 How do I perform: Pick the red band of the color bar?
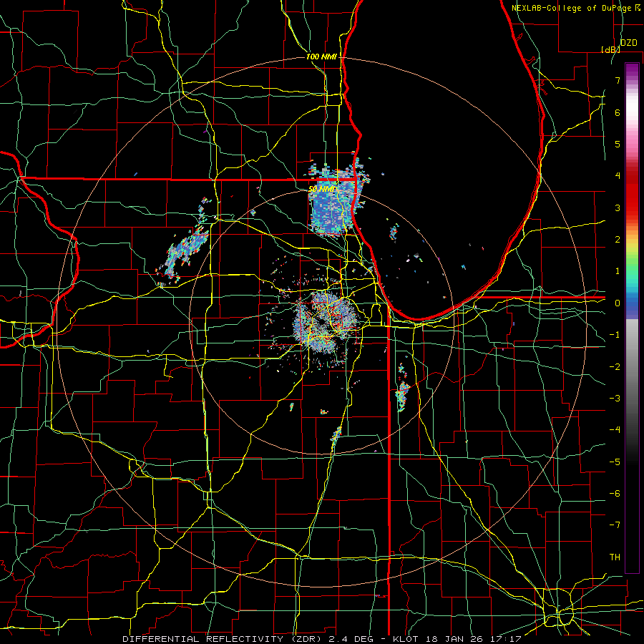(x=632, y=193)
